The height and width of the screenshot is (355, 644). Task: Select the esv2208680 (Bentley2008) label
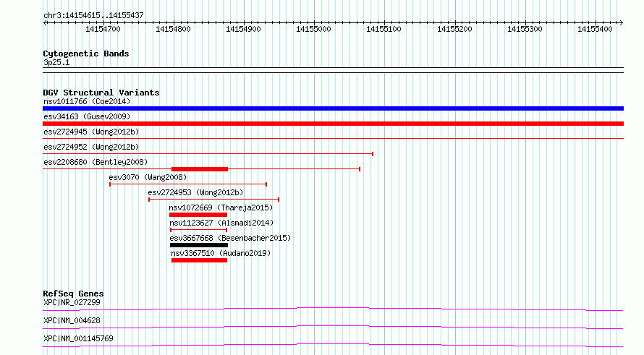[96, 162]
